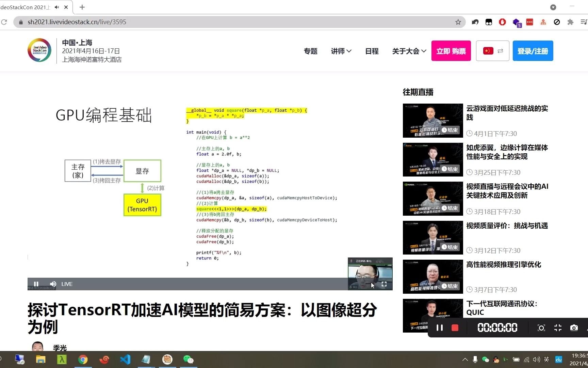
Task: Stop the screen recording
Action: point(455,328)
